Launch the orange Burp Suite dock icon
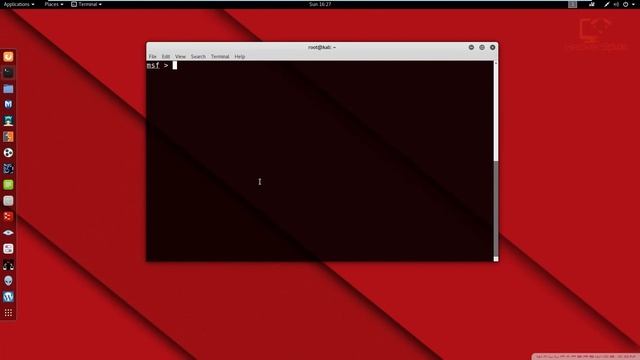This screenshot has width=640, height=360. (8, 137)
